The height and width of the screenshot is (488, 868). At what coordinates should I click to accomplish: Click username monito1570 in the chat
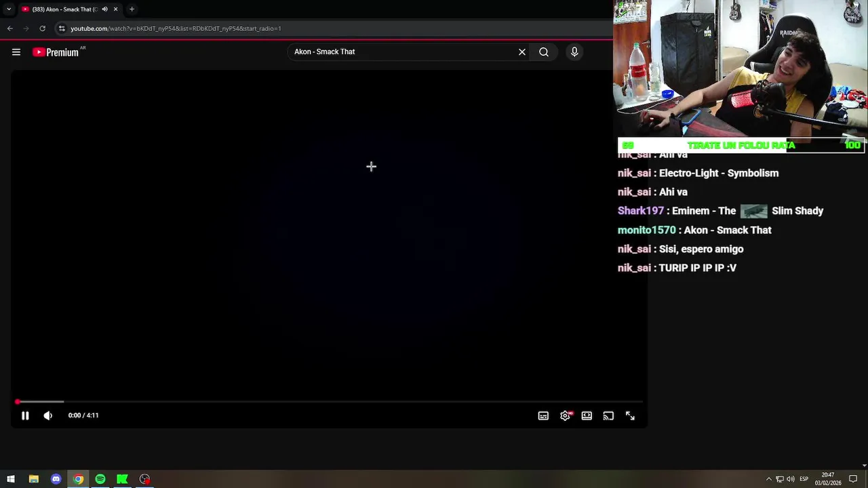[x=647, y=230]
